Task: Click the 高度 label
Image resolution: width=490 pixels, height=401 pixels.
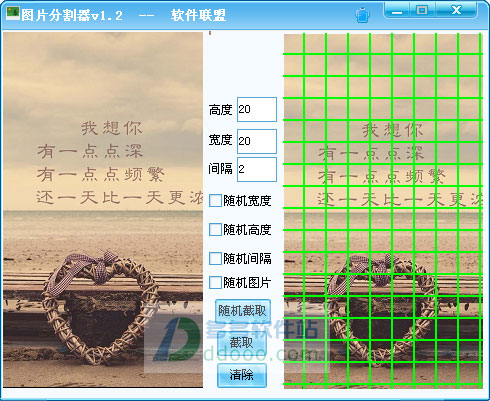Action: tap(220, 110)
